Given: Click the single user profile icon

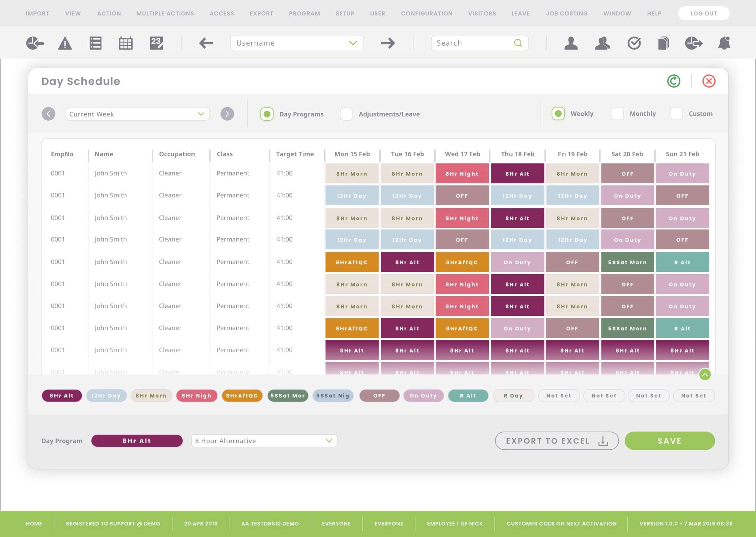Looking at the screenshot, I should click(571, 43).
